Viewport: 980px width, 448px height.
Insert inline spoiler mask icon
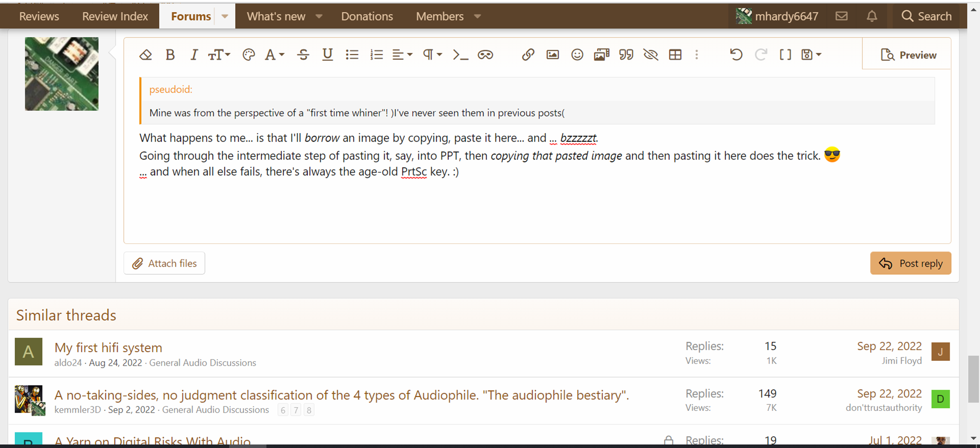click(x=486, y=55)
